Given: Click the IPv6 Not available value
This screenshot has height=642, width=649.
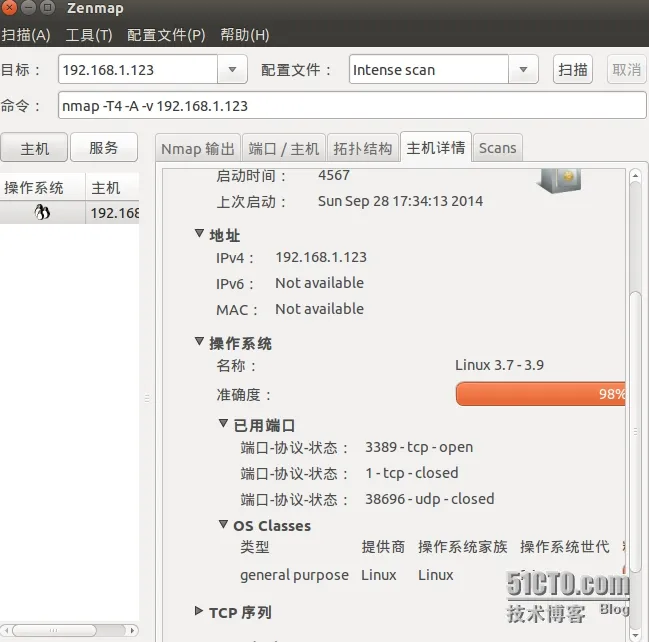Looking at the screenshot, I should click(x=320, y=283).
